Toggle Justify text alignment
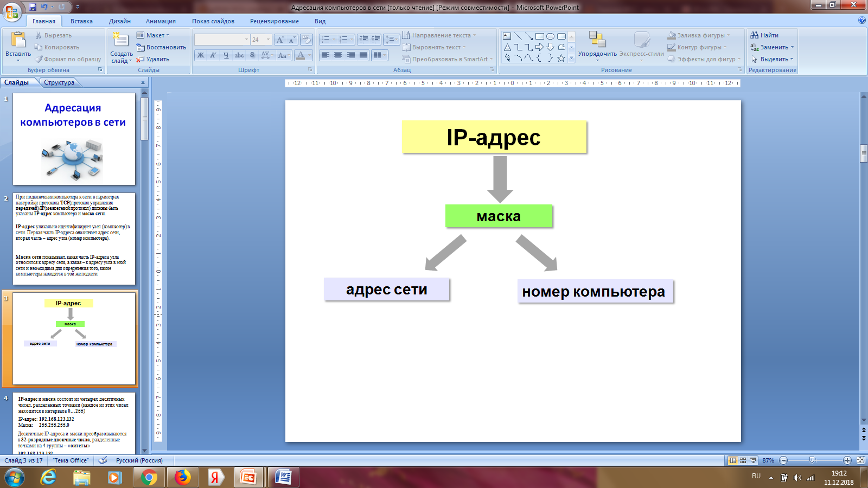Image resolution: width=868 pixels, height=488 pixels. tap(363, 55)
